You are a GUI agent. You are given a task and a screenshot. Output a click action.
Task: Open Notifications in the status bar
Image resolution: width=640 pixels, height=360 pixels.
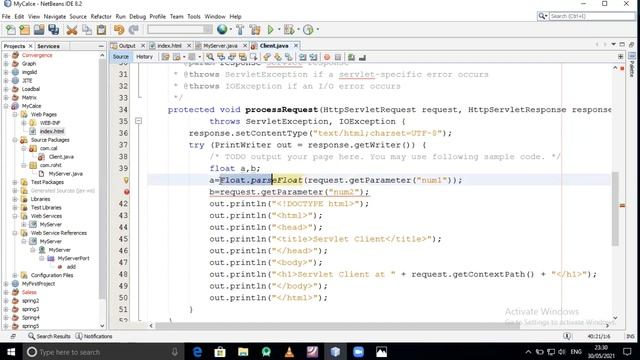(x=94, y=336)
